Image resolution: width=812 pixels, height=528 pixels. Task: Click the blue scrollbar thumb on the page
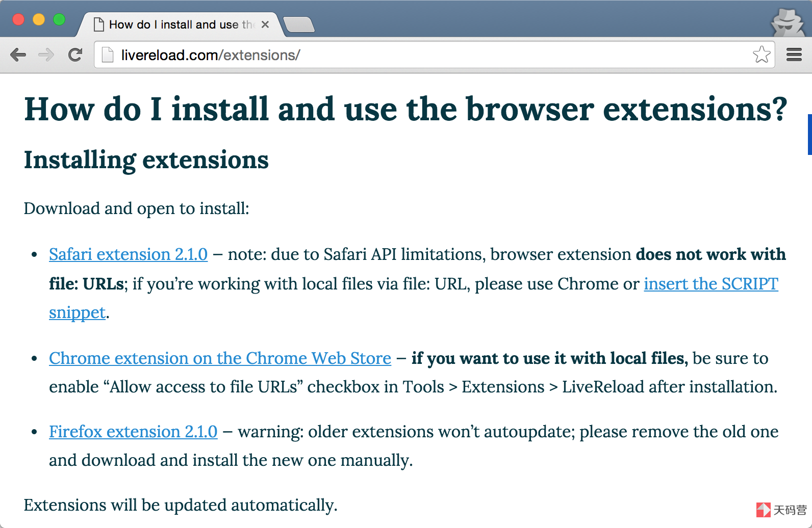[x=809, y=134]
